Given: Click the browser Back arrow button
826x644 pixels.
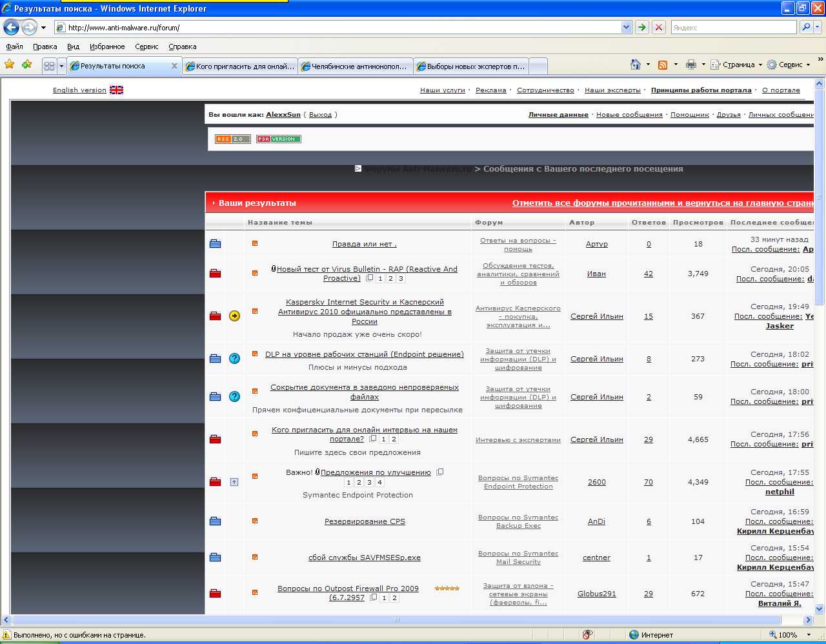Looking at the screenshot, I should click(x=11, y=28).
